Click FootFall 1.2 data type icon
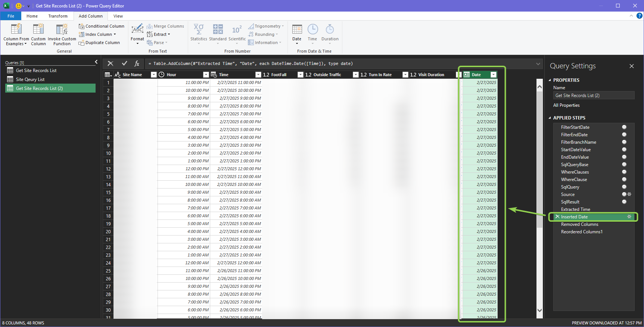 pos(266,75)
